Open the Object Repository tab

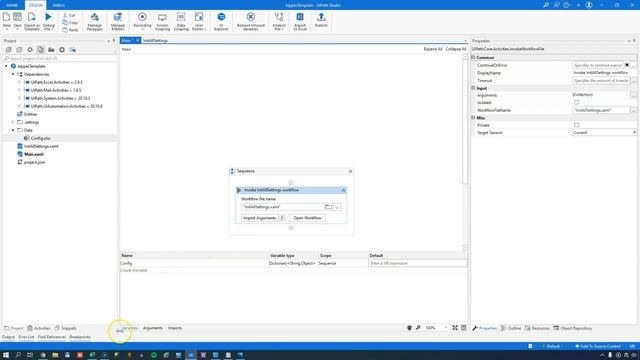[573, 328]
